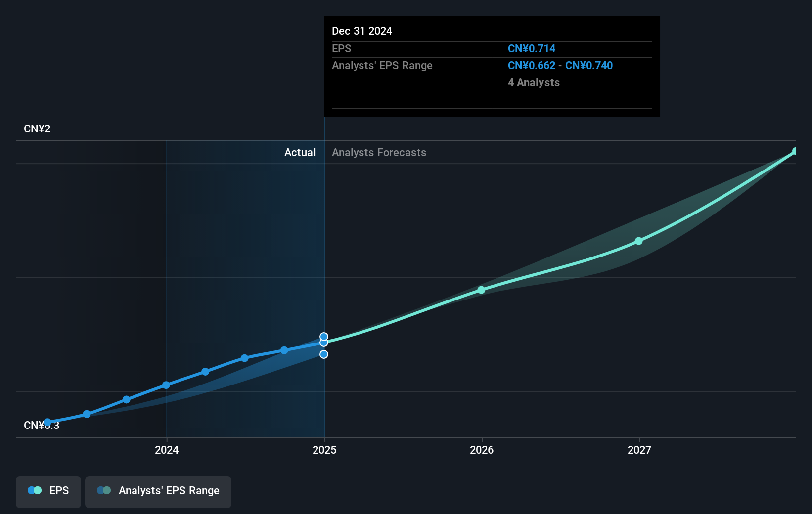This screenshot has height=514, width=812.
Task: Click the 'Dec 31 2024' tooltip date
Action: [x=362, y=31]
